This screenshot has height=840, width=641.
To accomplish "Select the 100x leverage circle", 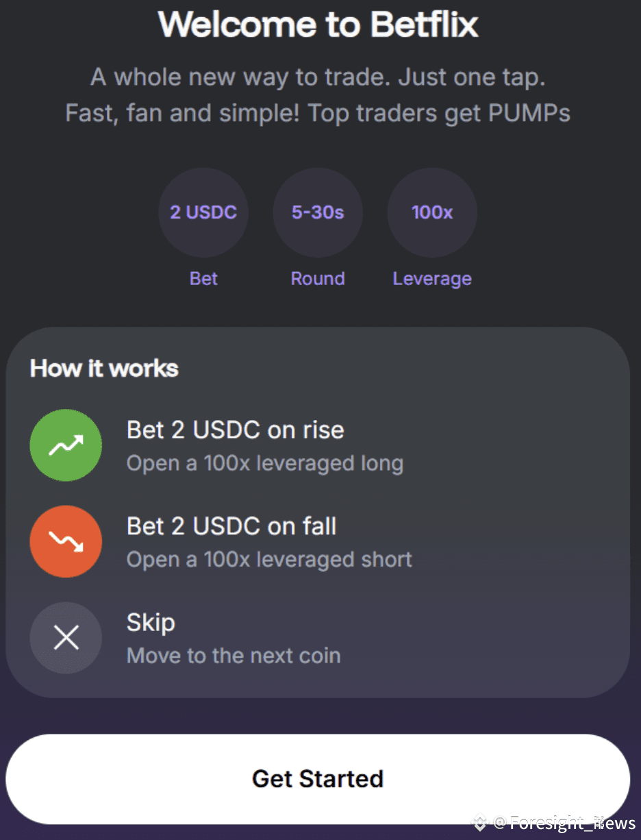I will click(x=432, y=212).
